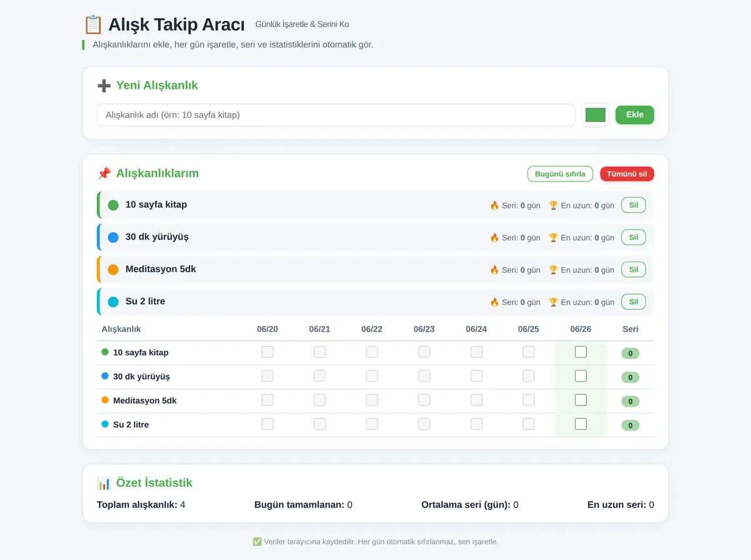The width and height of the screenshot is (751, 560).
Task: Click the Alışkanlık column header
Action: (x=121, y=329)
